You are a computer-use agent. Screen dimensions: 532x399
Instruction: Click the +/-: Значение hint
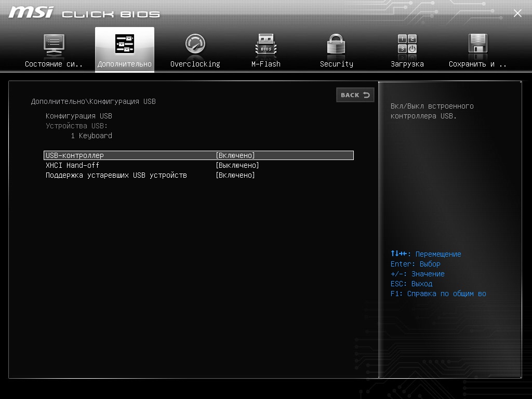417,274
